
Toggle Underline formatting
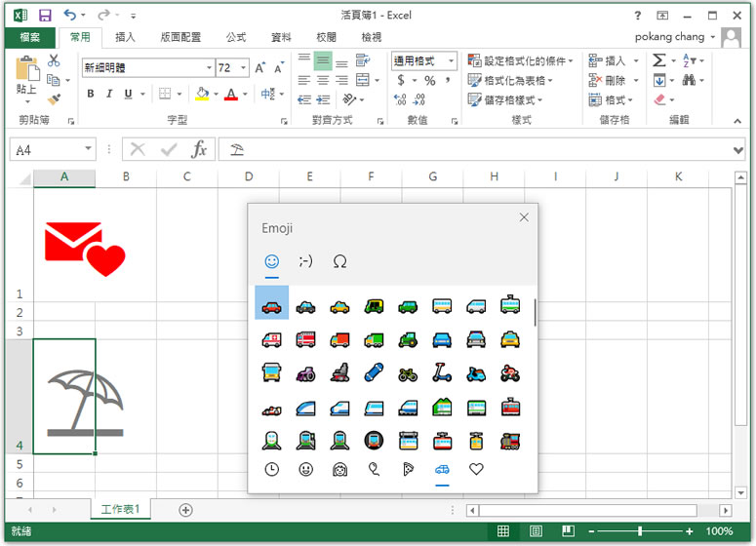[x=128, y=95]
